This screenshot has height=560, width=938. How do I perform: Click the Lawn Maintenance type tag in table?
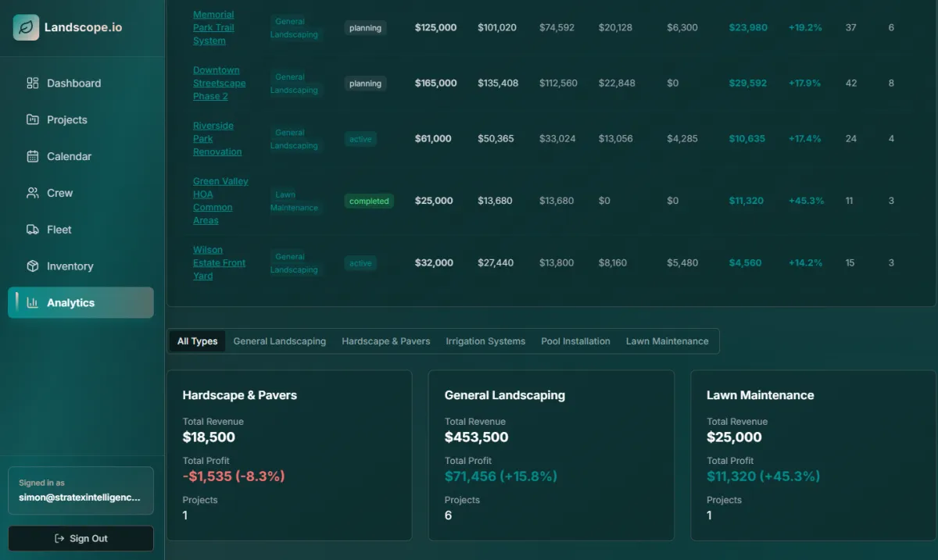295,201
